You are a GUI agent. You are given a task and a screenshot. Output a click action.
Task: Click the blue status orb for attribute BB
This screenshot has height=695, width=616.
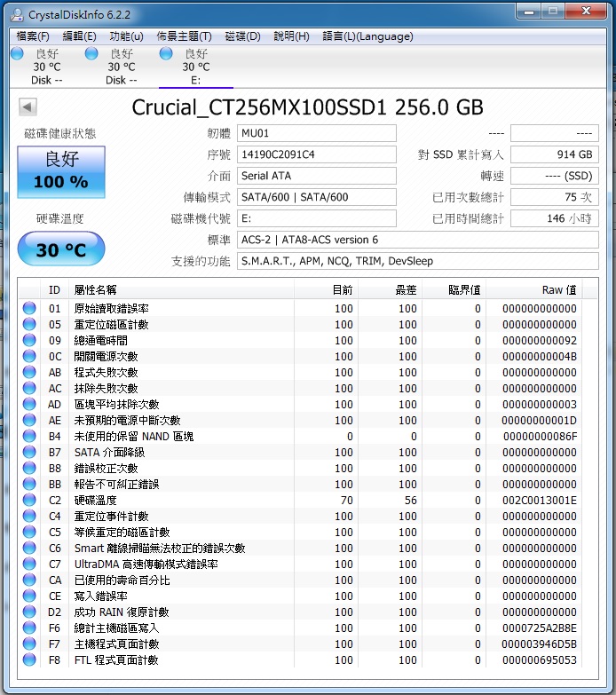[x=29, y=484]
